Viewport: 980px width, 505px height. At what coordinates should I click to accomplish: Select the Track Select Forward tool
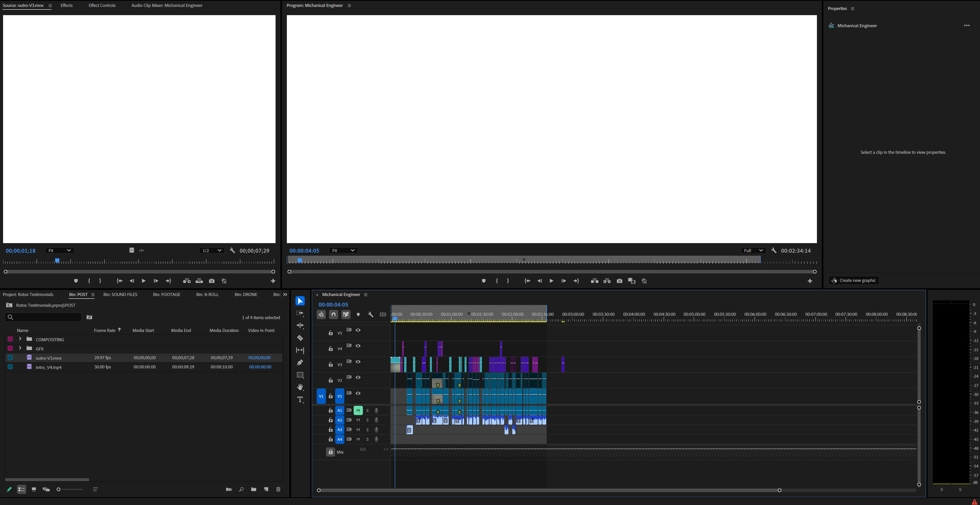coord(300,313)
